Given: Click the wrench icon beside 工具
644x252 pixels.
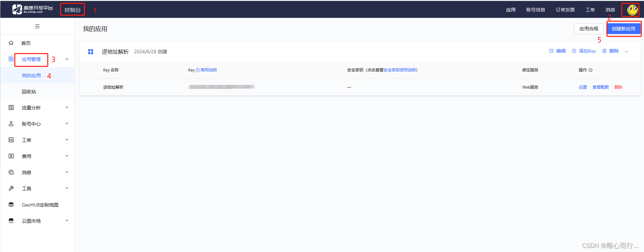Looking at the screenshot, I should [11, 188].
